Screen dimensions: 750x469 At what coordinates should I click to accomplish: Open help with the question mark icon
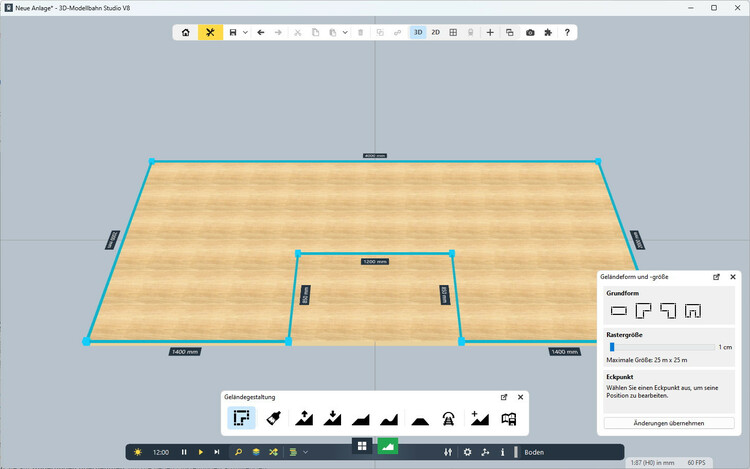567,33
